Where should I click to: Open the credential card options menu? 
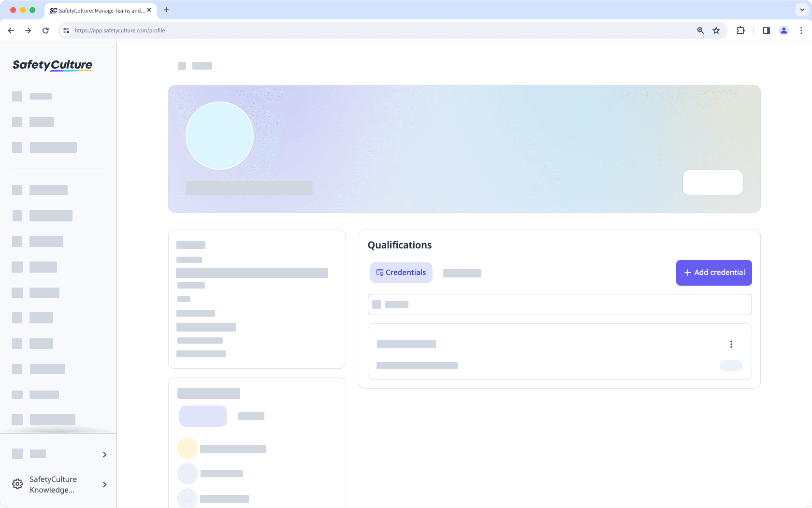(x=731, y=344)
